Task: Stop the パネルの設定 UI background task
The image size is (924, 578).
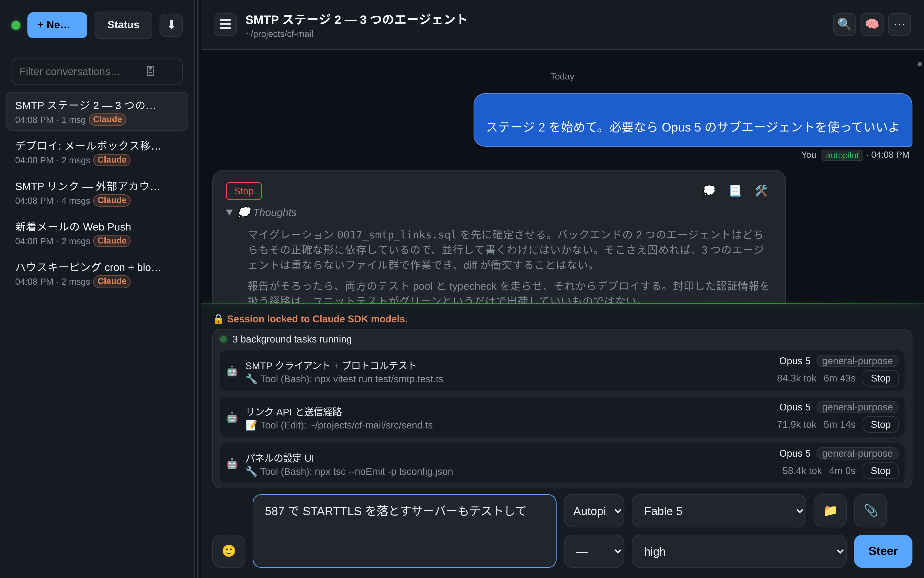Action: (880, 471)
